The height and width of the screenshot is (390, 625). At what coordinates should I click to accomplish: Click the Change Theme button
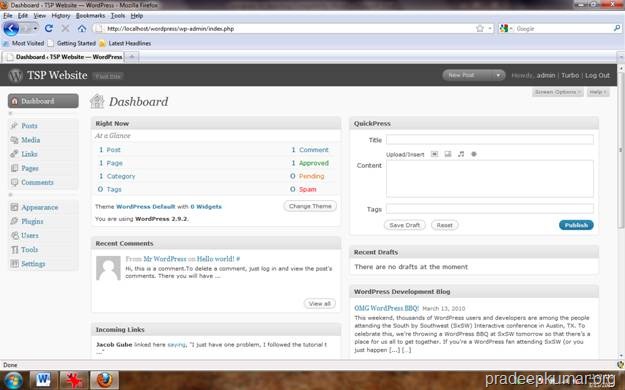(310, 206)
